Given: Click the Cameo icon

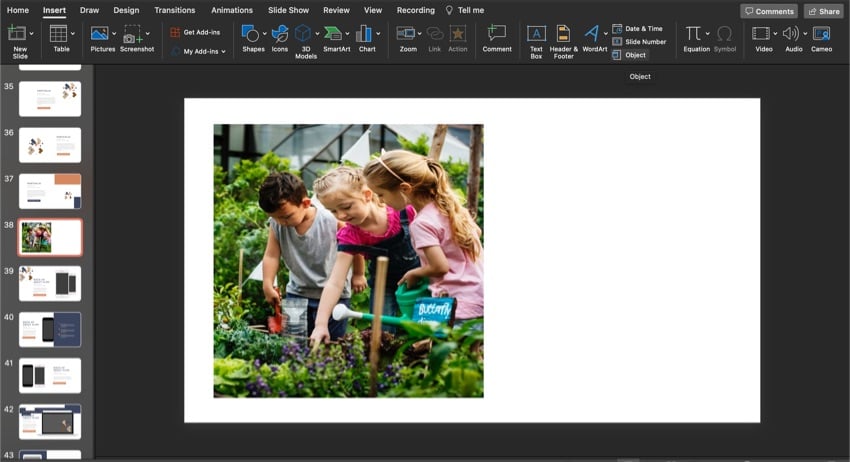Looking at the screenshot, I should (821, 34).
